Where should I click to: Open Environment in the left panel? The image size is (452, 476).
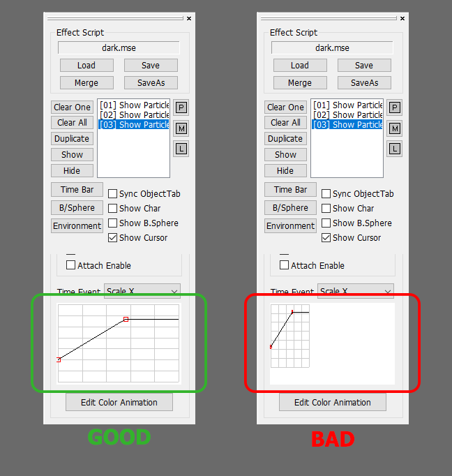pos(77,226)
